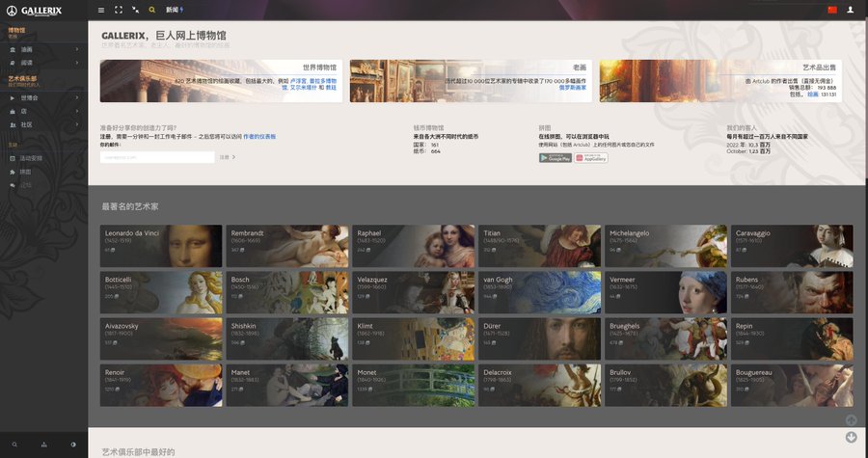This screenshot has height=458, width=868.
Task: Expand the 阅读 sidebar section
Action: (x=43, y=63)
